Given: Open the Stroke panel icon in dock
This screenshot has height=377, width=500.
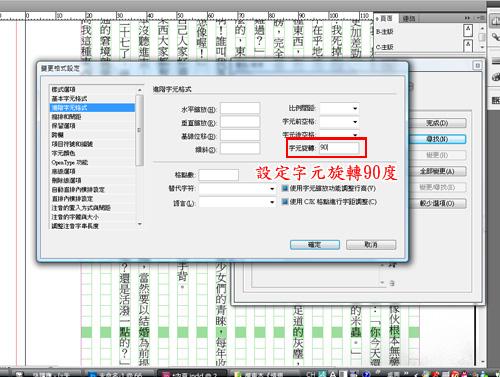Looking at the screenshot, I should pos(496,61).
